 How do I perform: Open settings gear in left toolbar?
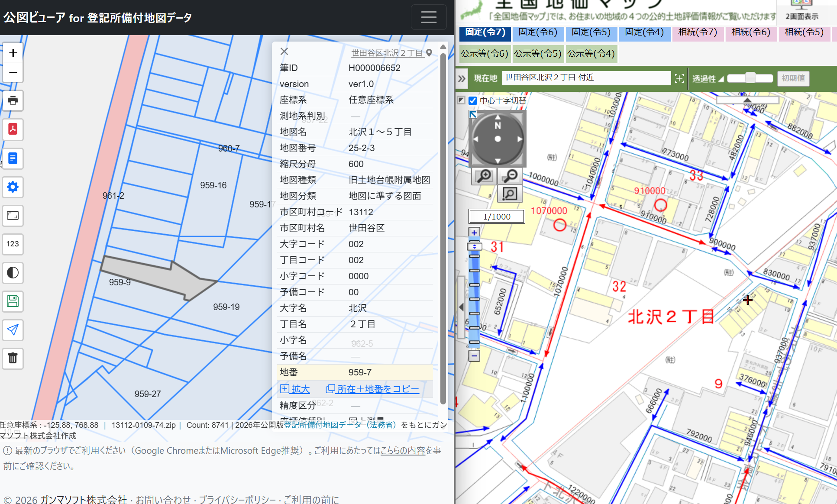pos(13,187)
